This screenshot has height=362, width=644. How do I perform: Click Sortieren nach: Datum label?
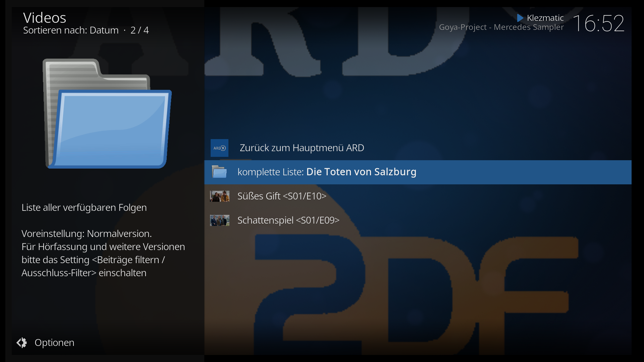(x=71, y=30)
